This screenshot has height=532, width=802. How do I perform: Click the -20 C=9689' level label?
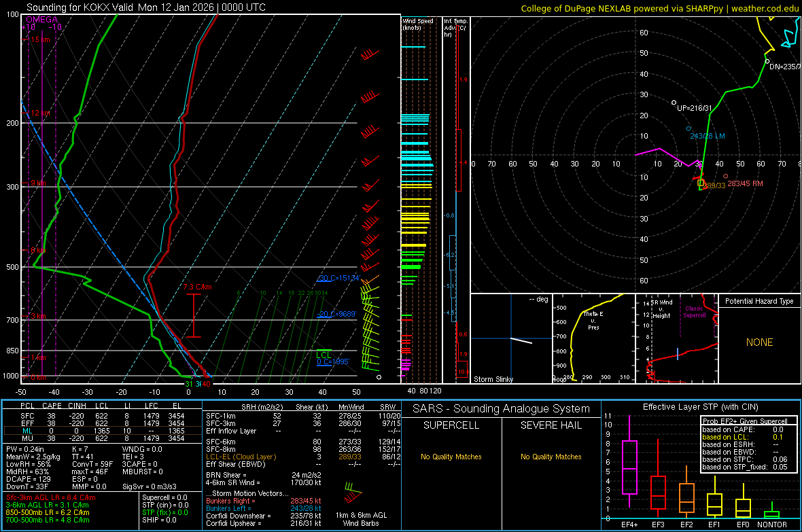pos(337,314)
